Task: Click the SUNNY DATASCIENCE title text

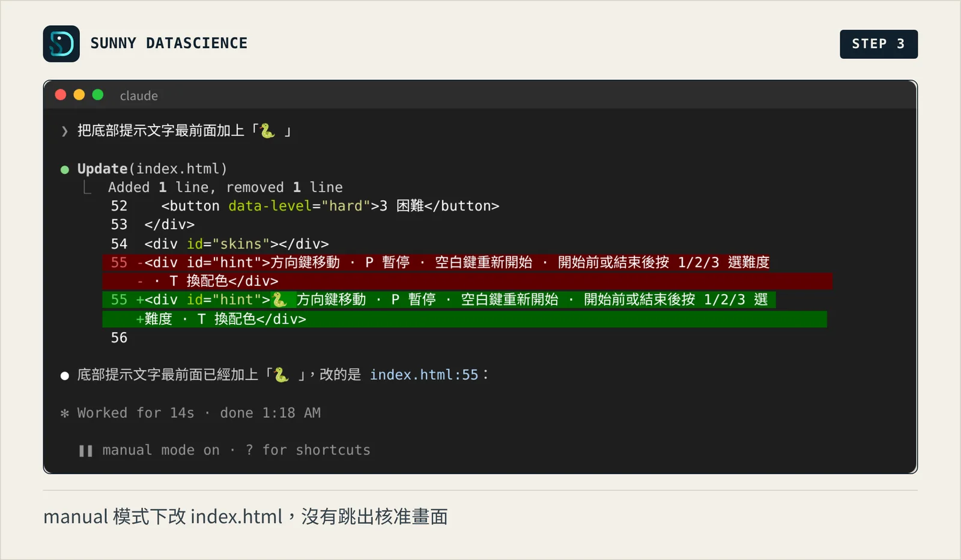Action: pos(169,43)
